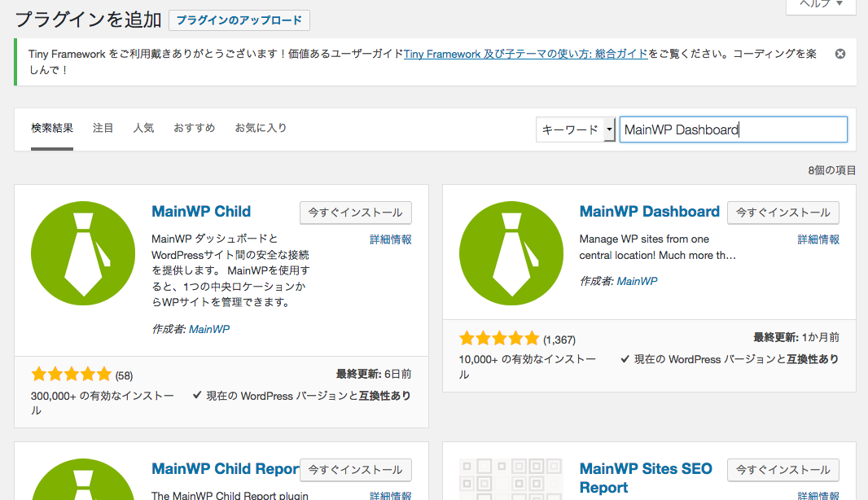The height and width of the screenshot is (500, 868).
Task: Open the Tiny Framework 総合ガイド link
Action: pyautogui.click(x=525, y=54)
